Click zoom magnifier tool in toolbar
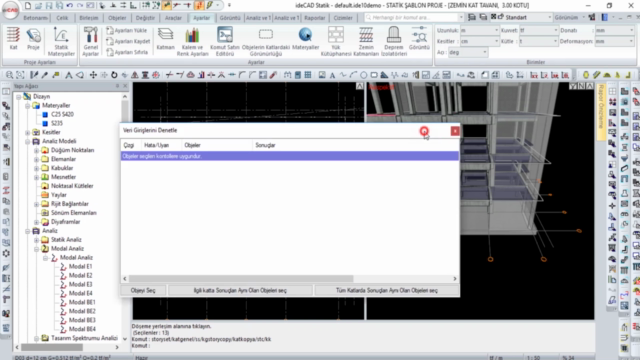Viewport: 640px width, 360px height. [9, 75]
